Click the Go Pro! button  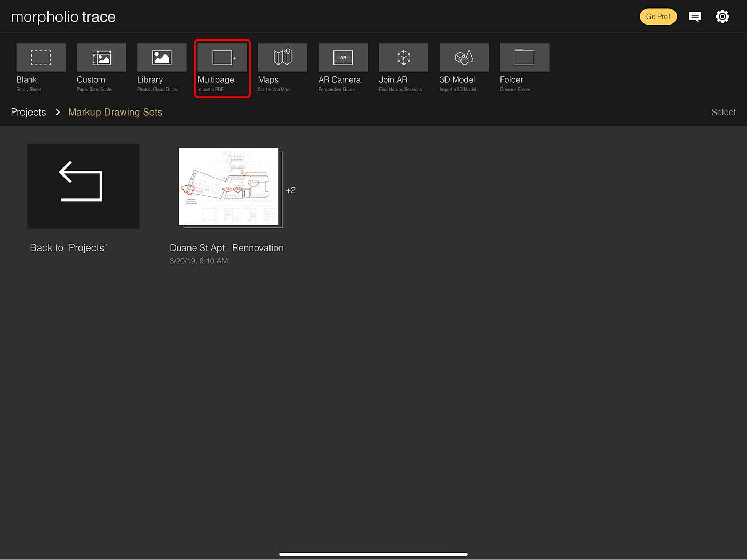pyautogui.click(x=658, y=17)
